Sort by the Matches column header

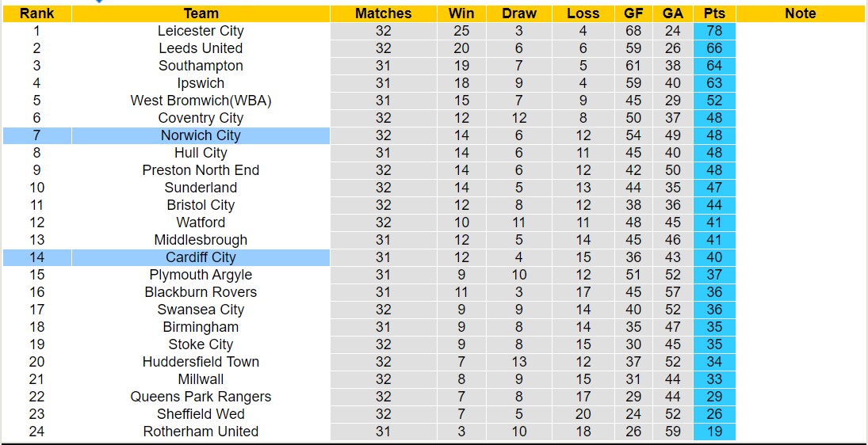tap(383, 13)
